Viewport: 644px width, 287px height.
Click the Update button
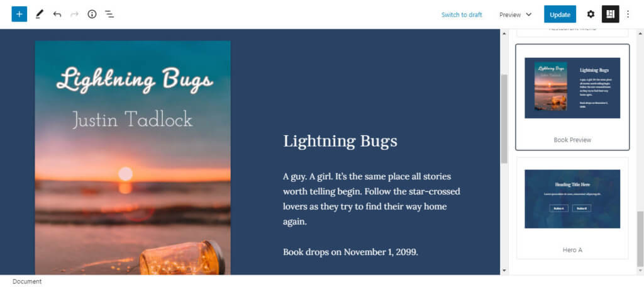560,14
